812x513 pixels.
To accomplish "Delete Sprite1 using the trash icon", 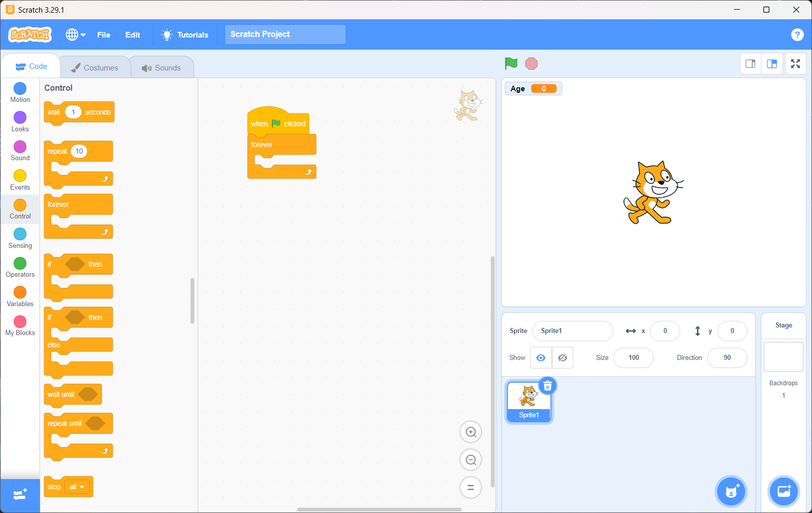I will pyautogui.click(x=547, y=386).
